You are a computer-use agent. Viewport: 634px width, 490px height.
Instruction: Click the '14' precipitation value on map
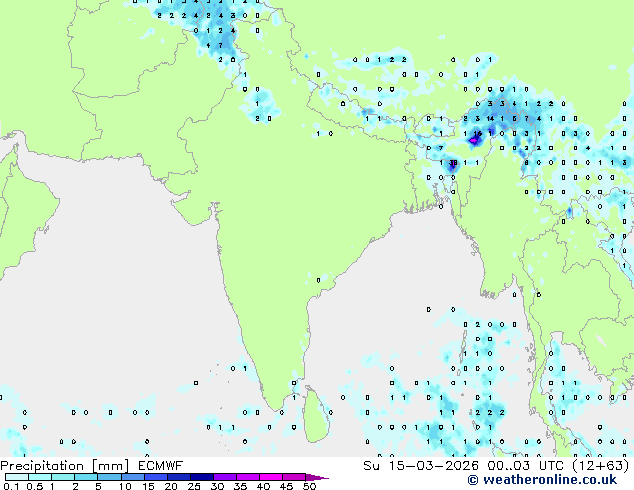click(490, 118)
